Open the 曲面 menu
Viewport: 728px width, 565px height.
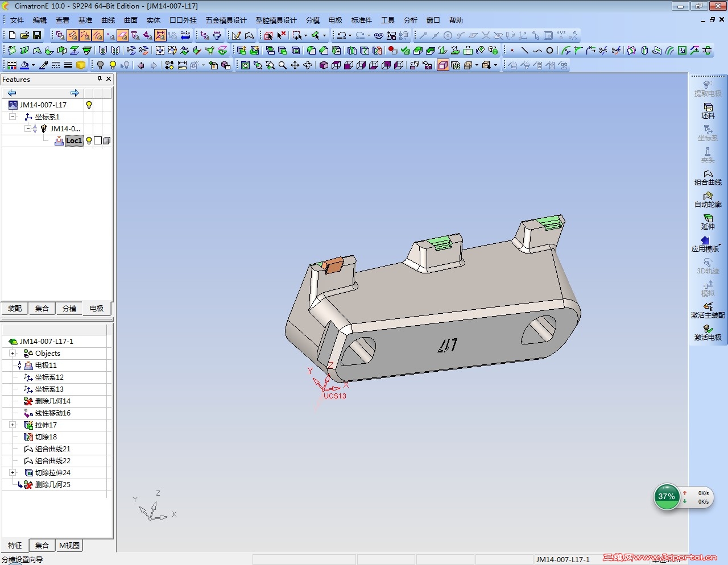pyautogui.click(x=131, y=20)
